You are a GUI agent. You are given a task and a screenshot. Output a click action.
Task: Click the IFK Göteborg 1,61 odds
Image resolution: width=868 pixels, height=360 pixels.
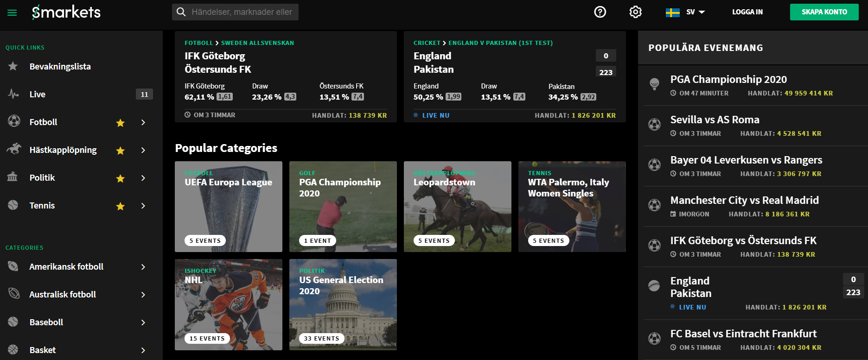point(224,97)
